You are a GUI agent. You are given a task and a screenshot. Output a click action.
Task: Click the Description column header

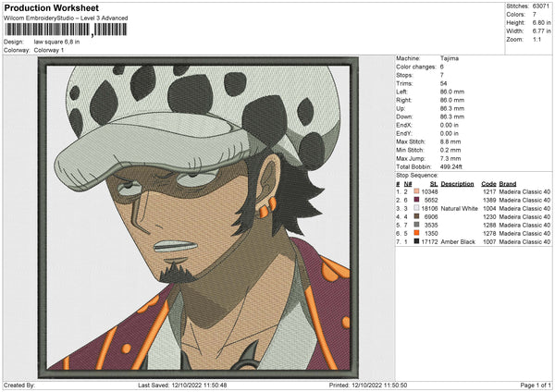pyautogui.click(x=457, y=184)
